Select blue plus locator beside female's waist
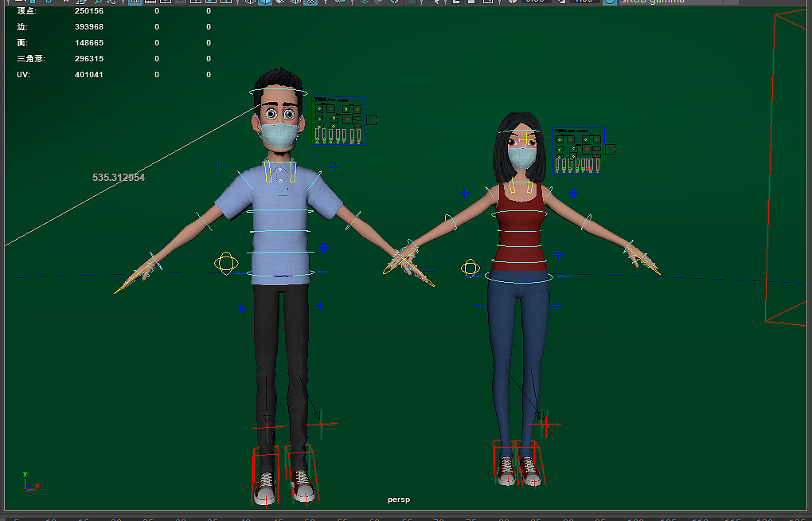 558,255
